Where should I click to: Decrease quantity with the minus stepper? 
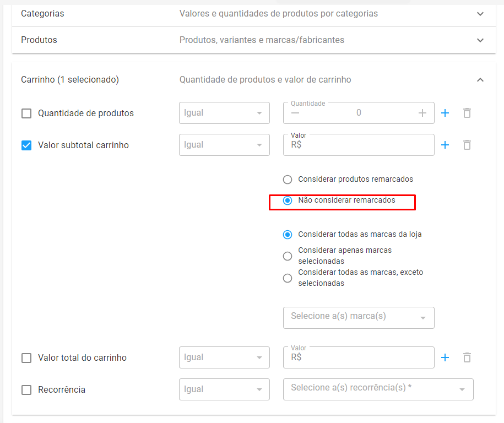coord(295,113)
